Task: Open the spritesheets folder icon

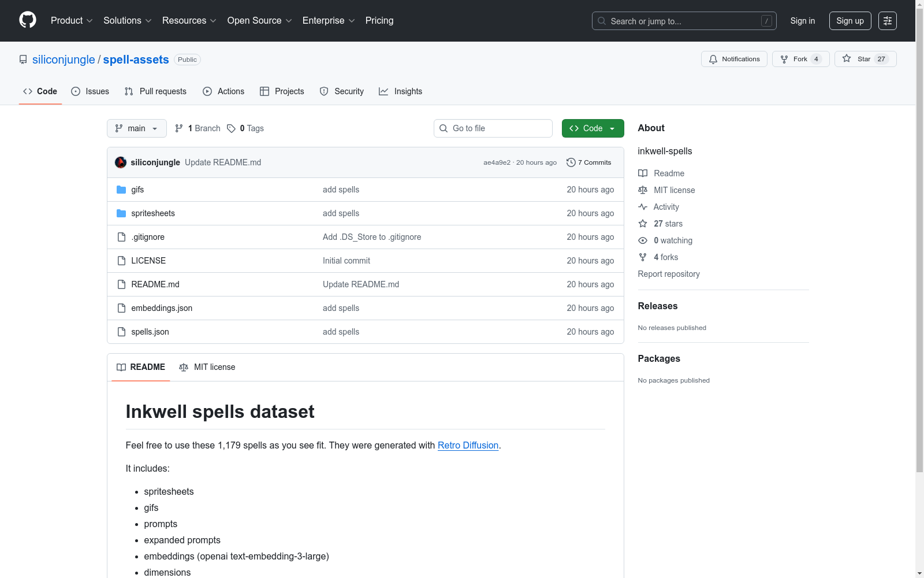Action: coord(121,213)
